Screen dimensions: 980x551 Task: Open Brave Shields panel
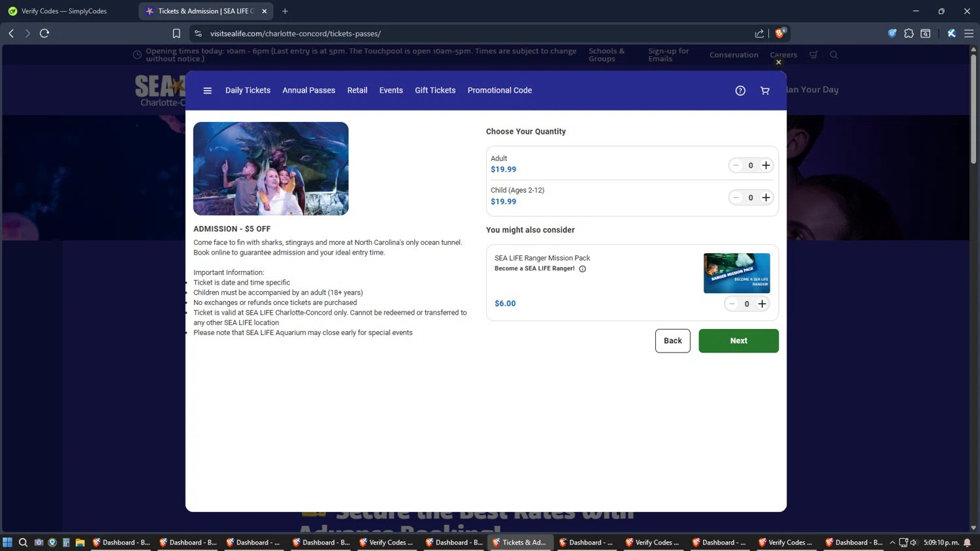780,33
